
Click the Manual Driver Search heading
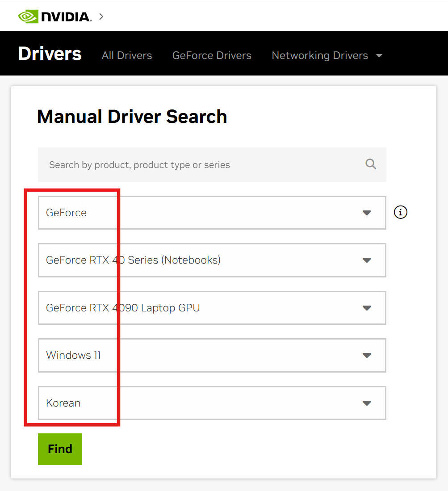pyautogui.click(x=132, y=117)
